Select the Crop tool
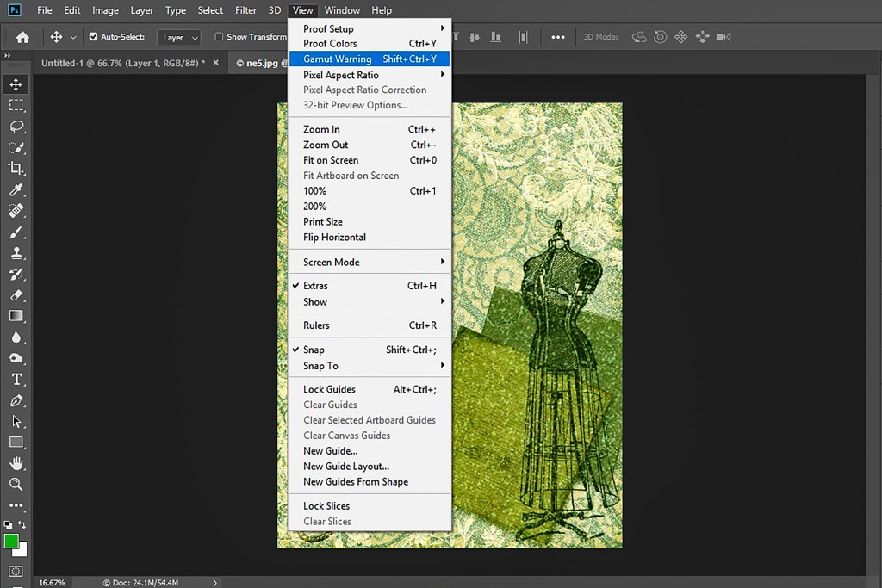 [x=16, y=169]
